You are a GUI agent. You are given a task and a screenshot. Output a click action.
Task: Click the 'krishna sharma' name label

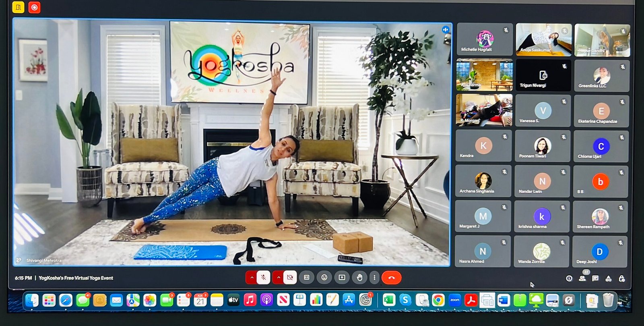click(532, 226)
